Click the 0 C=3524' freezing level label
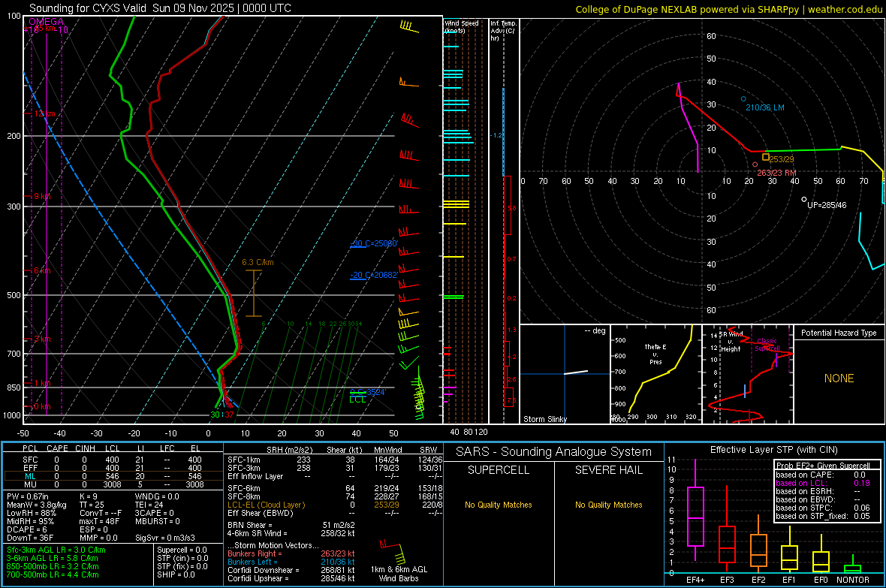The image size is (886, 588). coord(368,392)
